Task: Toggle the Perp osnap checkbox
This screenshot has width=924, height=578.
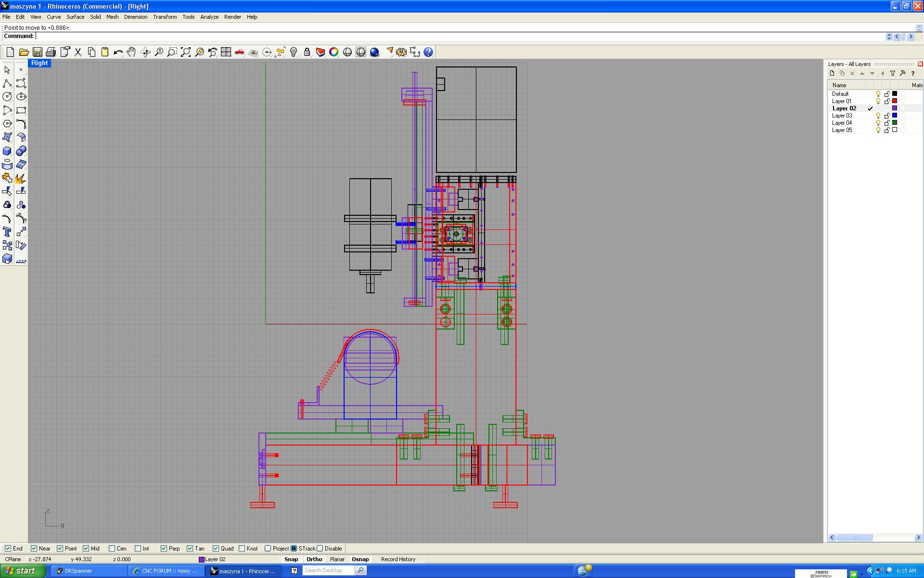Action: tap(164, 548)
